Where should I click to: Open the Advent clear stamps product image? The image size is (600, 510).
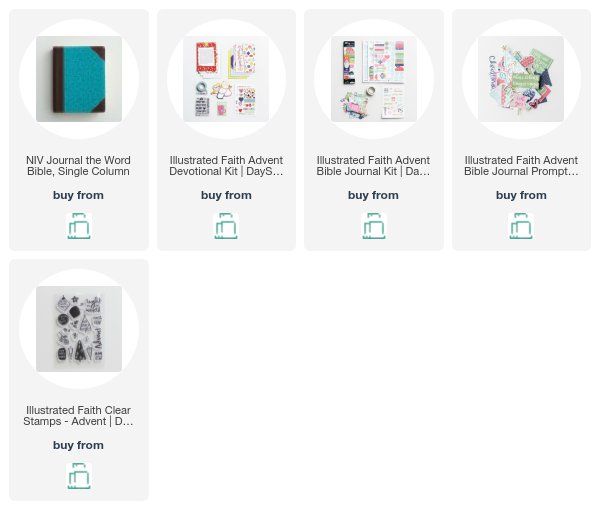pos(79,329)
